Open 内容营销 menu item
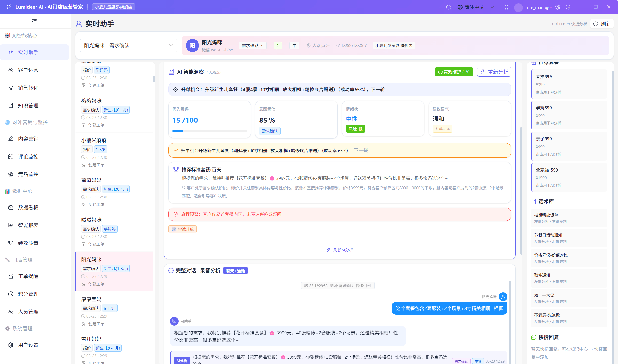The height and width of the screenshot is (364, 618). click(34, 139)
